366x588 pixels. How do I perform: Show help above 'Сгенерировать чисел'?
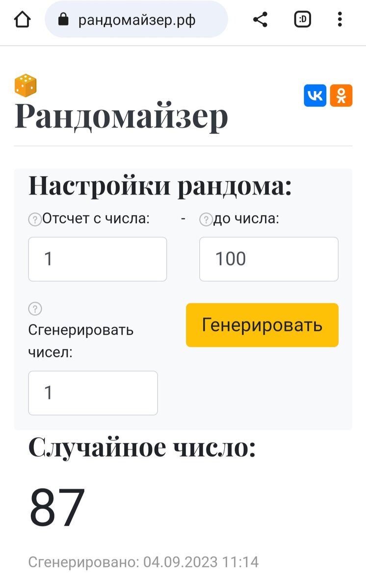tap(35, 309)
